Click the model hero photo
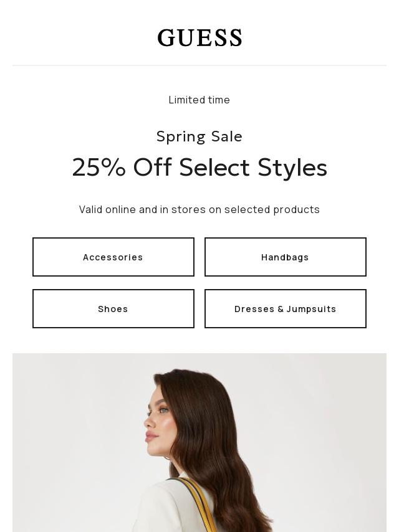 pos(199,442)
